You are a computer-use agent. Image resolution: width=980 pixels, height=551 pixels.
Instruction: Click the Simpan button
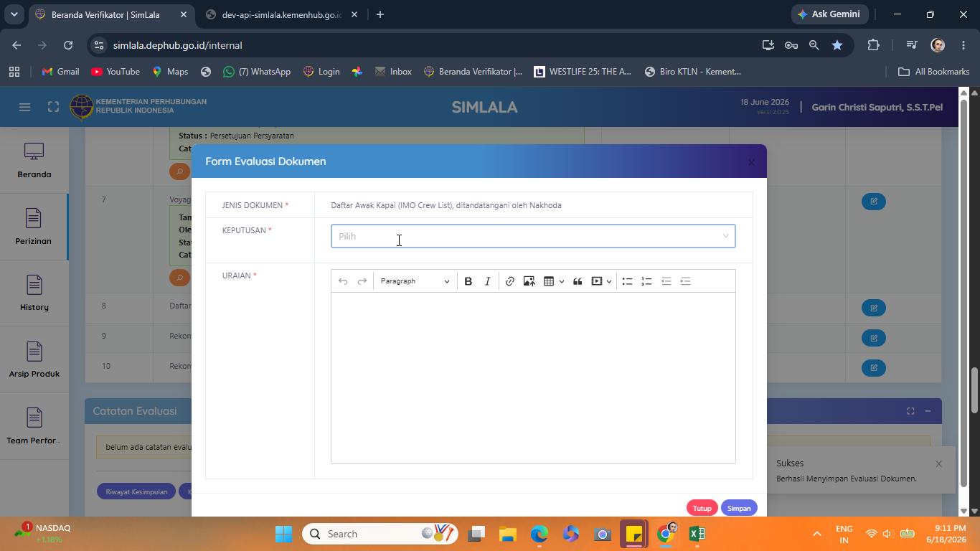coord(739,508)
